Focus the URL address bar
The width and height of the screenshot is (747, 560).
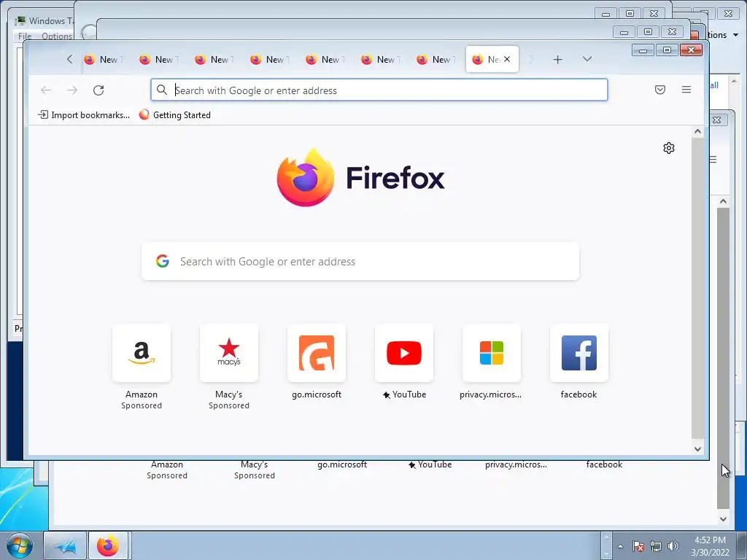tap(379, 90)
